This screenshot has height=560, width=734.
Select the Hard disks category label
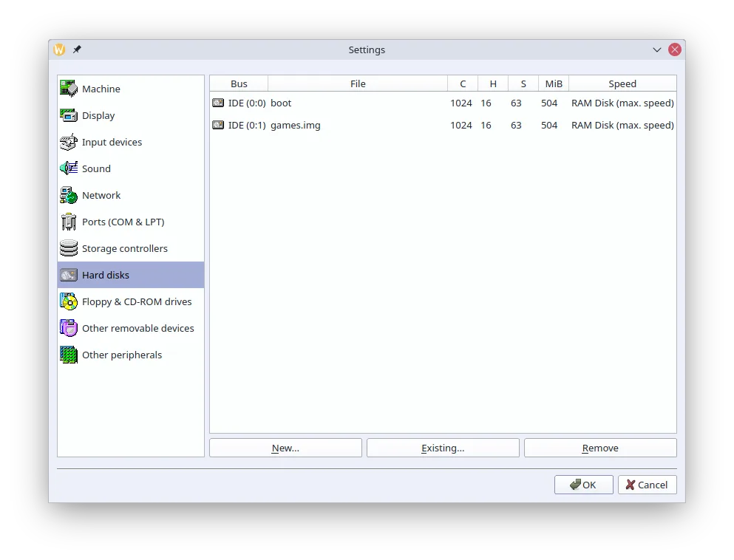pos(105,275)
